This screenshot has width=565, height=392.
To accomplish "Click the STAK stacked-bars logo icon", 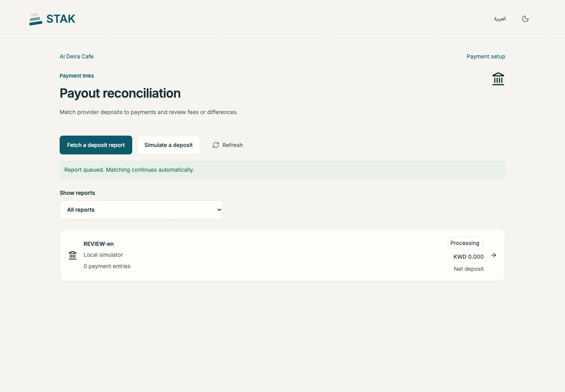I will [x=36, y=19].
